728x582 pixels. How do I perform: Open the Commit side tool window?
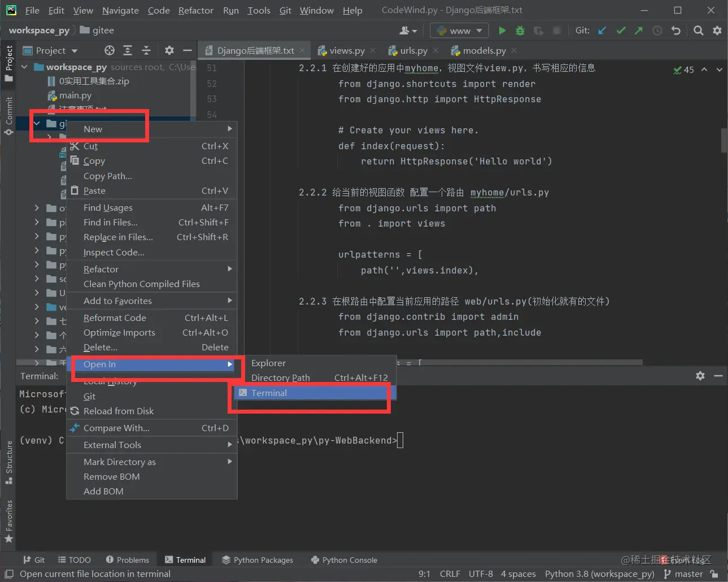(8, 116)
